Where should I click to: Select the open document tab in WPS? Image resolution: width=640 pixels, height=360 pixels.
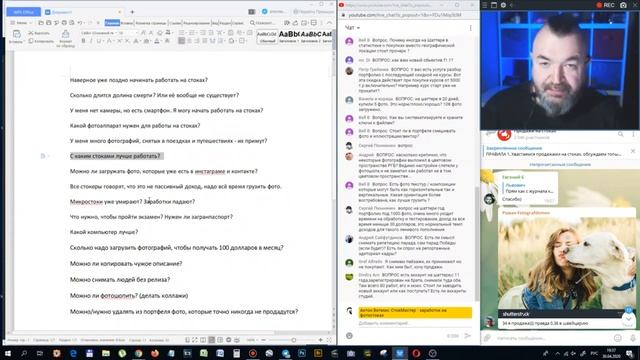pos(82,12)
